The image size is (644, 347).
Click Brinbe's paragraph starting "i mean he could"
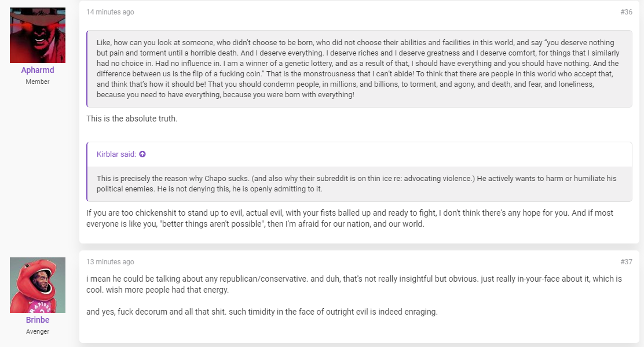click(x=354, y=284)
